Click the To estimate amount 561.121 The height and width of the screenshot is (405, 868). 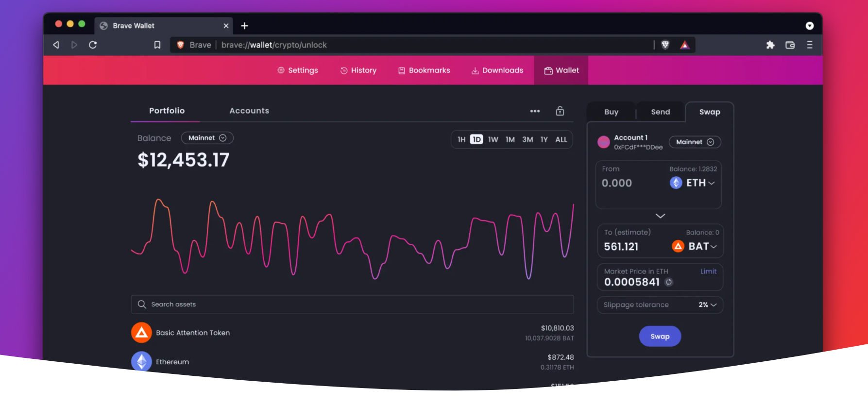[621, 247]
